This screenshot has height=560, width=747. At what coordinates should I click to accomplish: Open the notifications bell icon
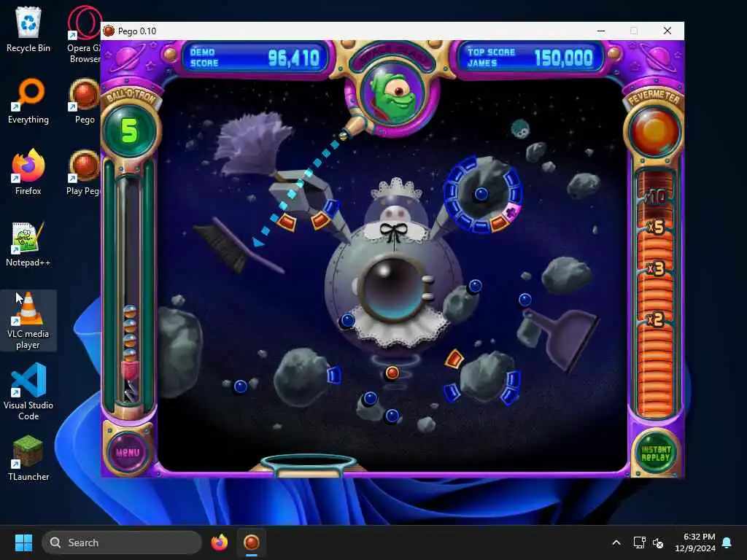coord(727,542)
